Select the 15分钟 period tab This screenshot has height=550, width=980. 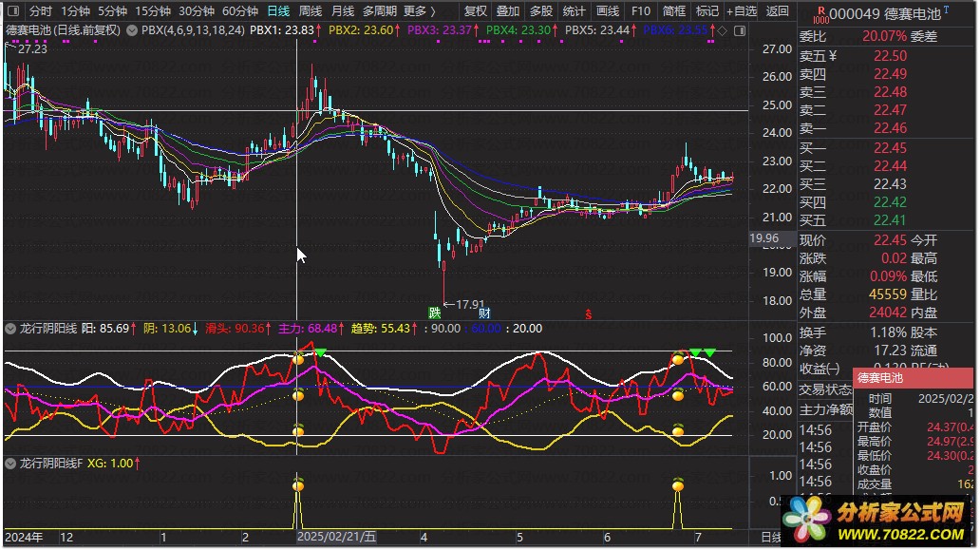[153, 11]
